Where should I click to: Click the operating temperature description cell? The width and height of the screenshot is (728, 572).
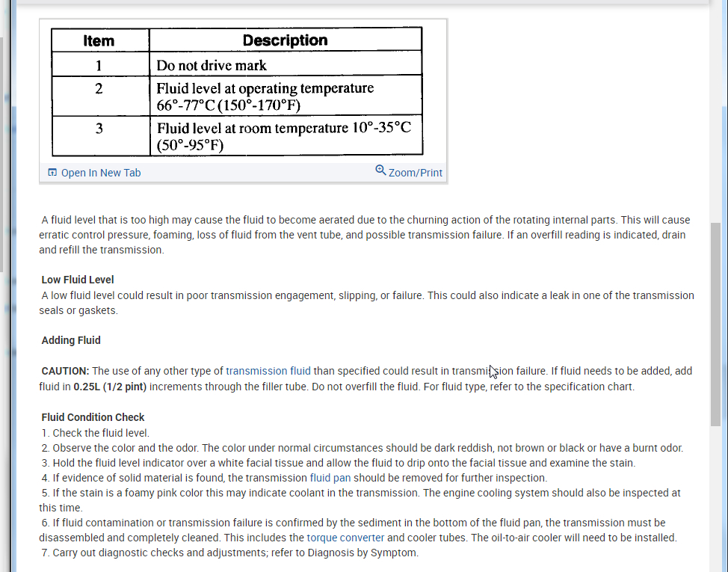pos(286,96)
